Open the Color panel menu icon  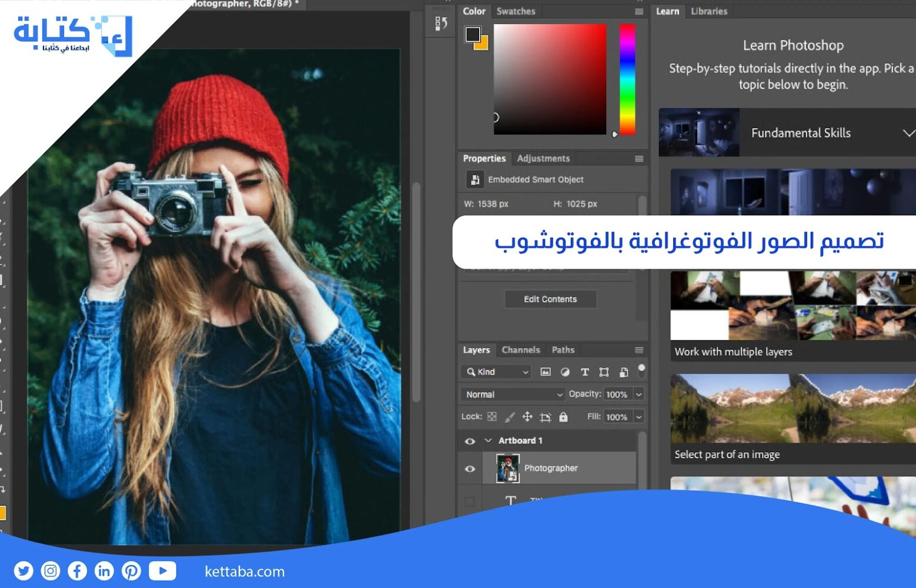click(639, 11)
